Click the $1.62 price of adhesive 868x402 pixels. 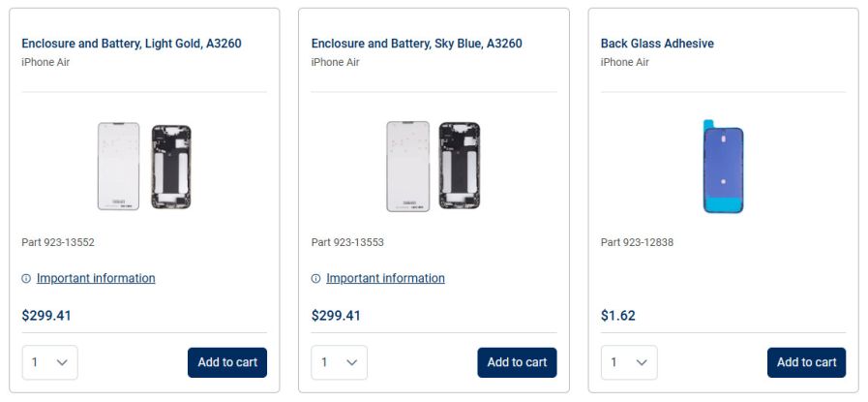click(618, 316)
